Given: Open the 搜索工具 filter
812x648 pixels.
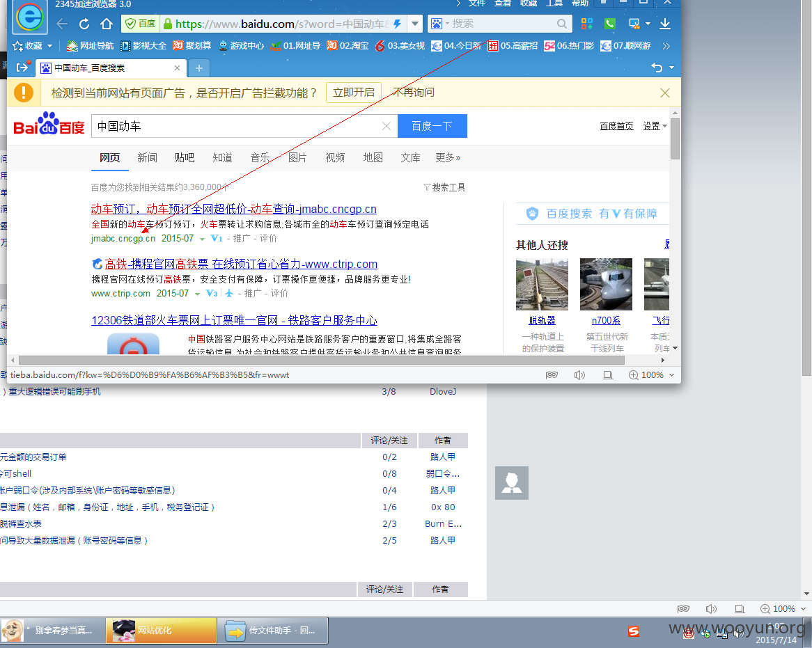Looking at the screenshot, I should click(444, 187).
